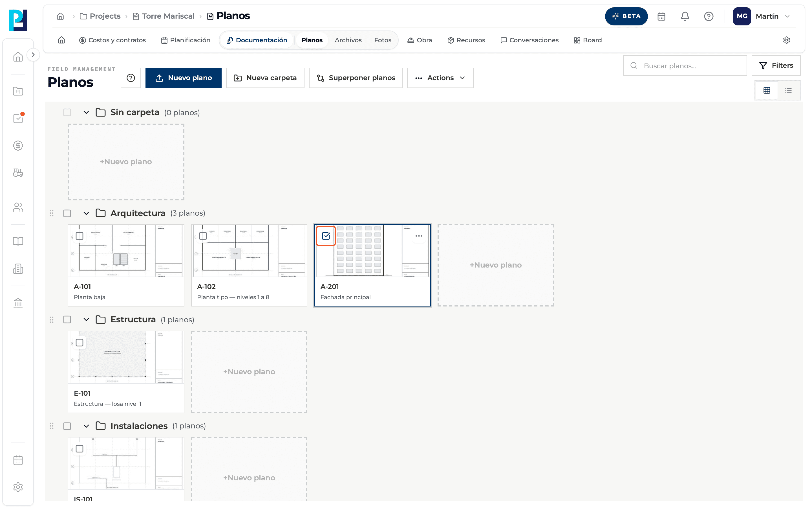Collapse the Arquitectura folder
This screenshot has width=812, height=508.
pos(86,213)
